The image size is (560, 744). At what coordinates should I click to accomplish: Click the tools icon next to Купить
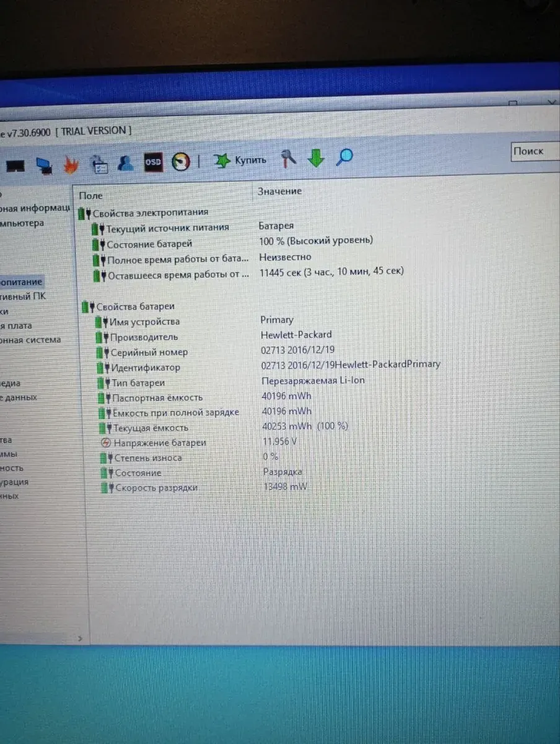click(x=288, y=159)
